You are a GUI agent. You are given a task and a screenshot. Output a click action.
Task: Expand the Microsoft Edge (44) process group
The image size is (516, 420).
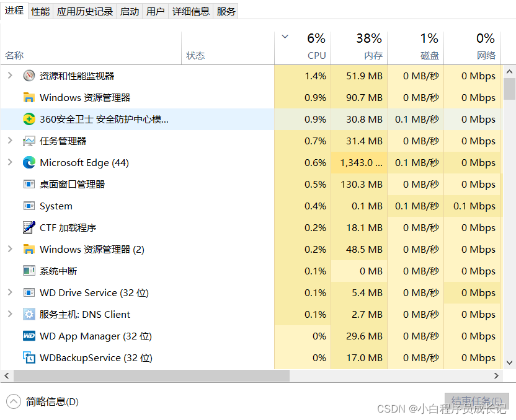[10, 162]
